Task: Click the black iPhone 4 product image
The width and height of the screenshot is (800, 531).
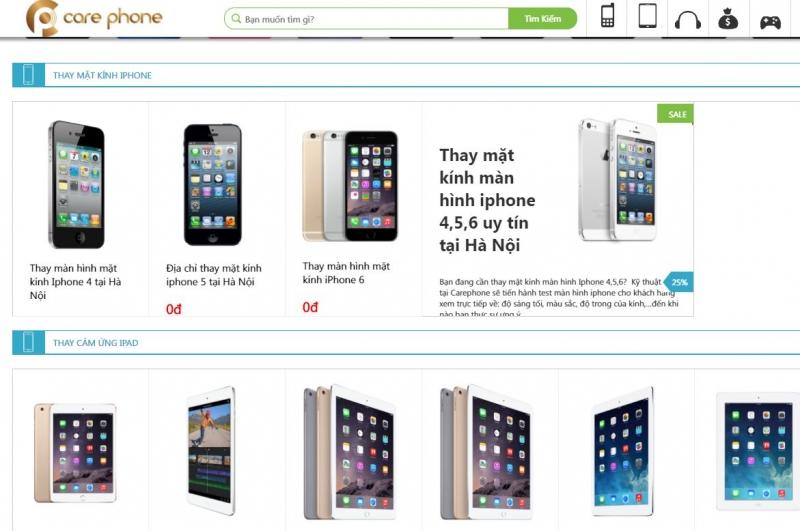Action: (77, 185)
